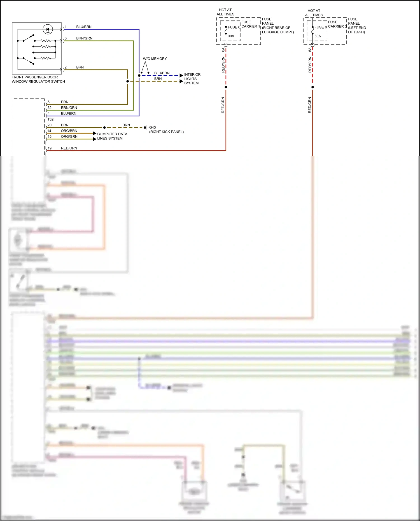Screen dimensions: 420x521
Task: Click the FUSE CARRIER 1 label
Action: tap(251, 24)
